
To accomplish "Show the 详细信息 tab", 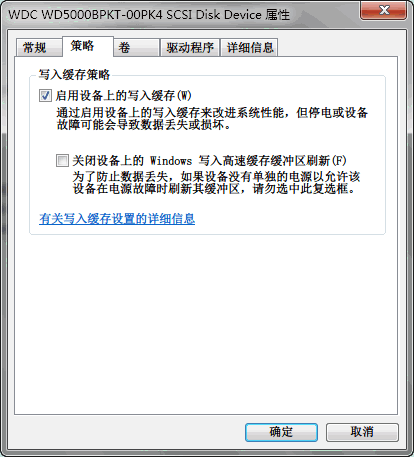I will coord(249,48).
